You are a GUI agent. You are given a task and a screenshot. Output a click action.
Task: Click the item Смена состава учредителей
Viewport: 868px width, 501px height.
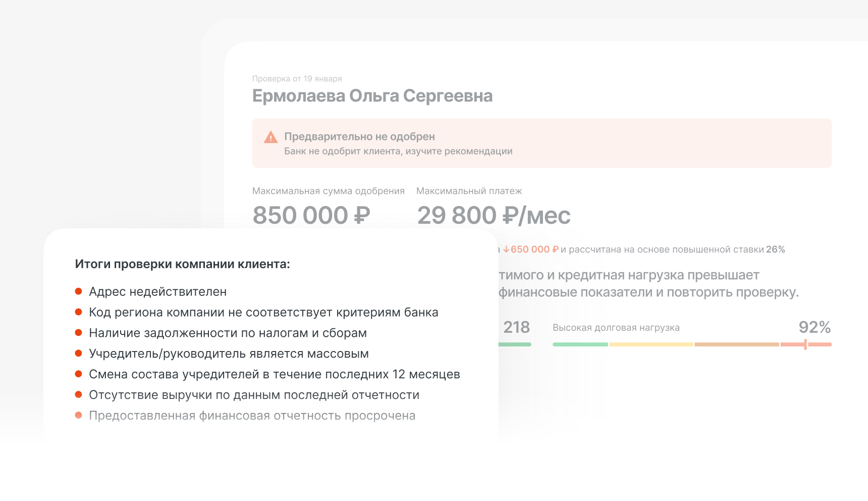(275, 375)
